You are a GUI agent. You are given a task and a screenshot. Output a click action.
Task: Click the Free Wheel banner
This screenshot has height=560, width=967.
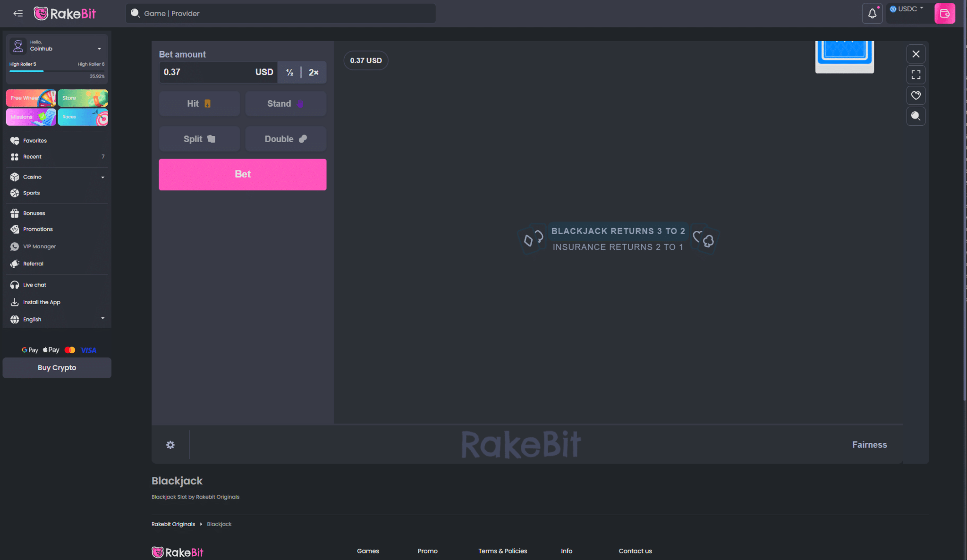(31, 98)
